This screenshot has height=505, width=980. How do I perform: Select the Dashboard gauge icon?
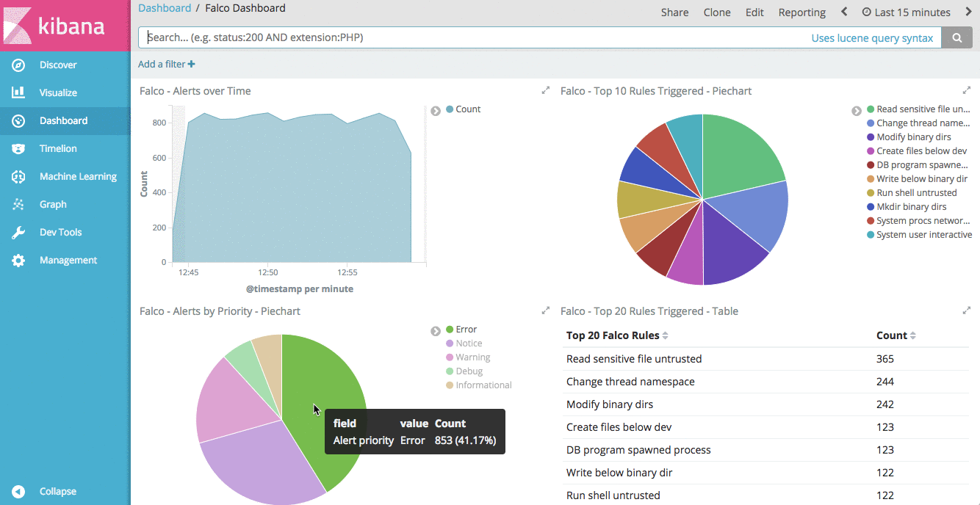(18, 121)
